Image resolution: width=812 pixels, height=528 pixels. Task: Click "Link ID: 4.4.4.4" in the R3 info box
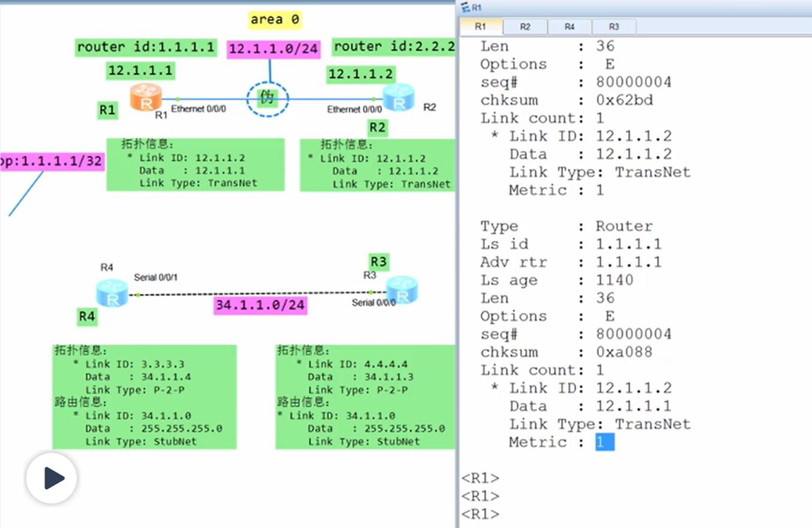(358, 364)
